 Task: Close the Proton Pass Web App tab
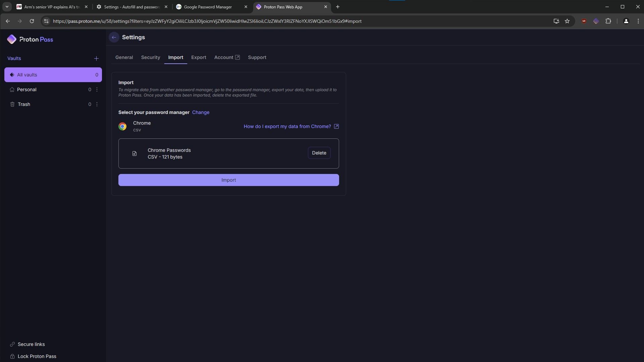pyautogui.click(x=325, y=7)
